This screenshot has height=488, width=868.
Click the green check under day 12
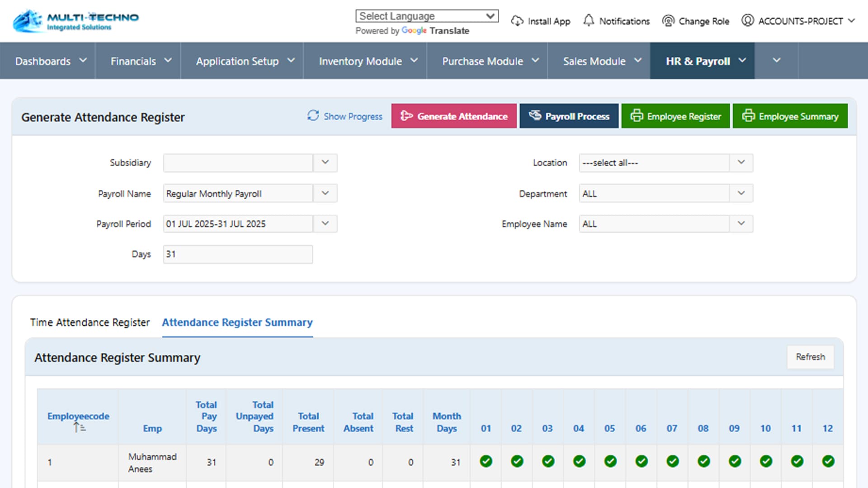tap(828, 461)
